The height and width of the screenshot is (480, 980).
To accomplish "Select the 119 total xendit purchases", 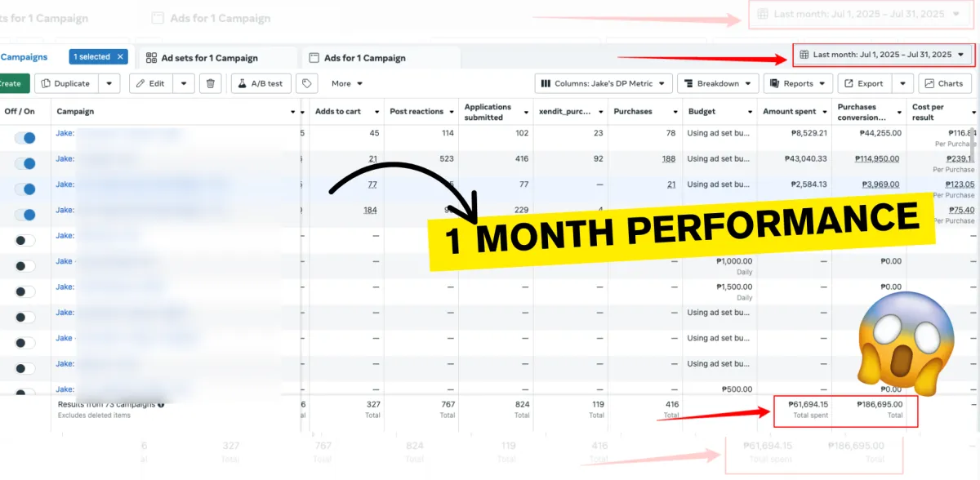I will (x=597, y=404).
